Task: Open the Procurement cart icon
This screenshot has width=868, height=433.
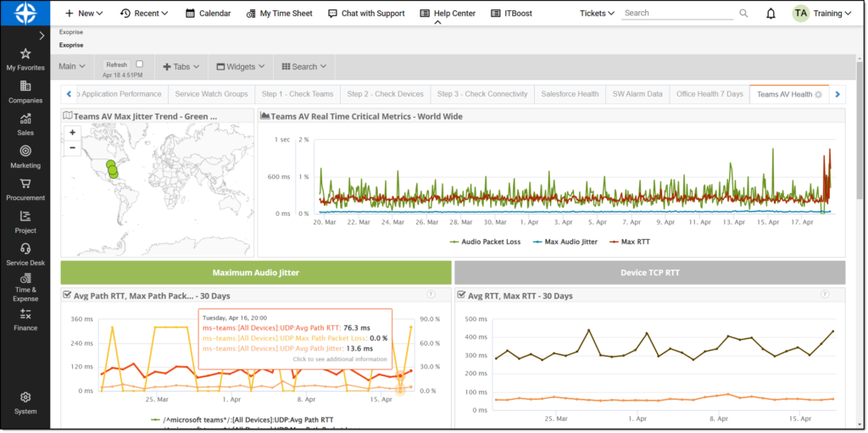Action: [25, 183]
